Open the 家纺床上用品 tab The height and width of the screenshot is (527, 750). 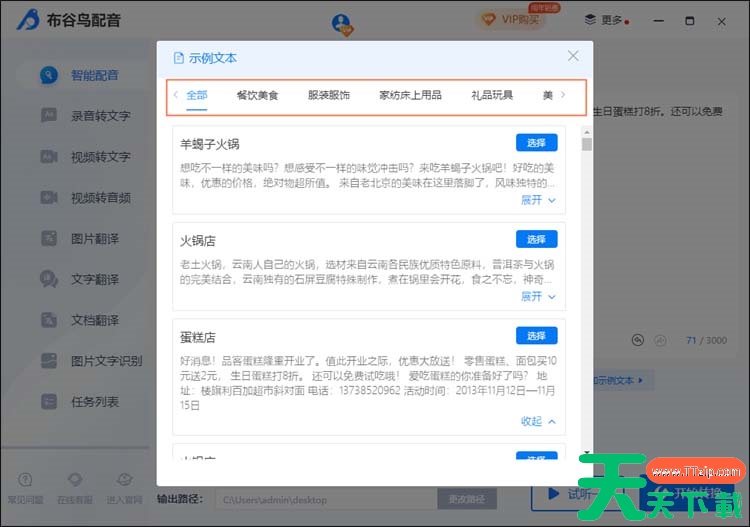410,95
